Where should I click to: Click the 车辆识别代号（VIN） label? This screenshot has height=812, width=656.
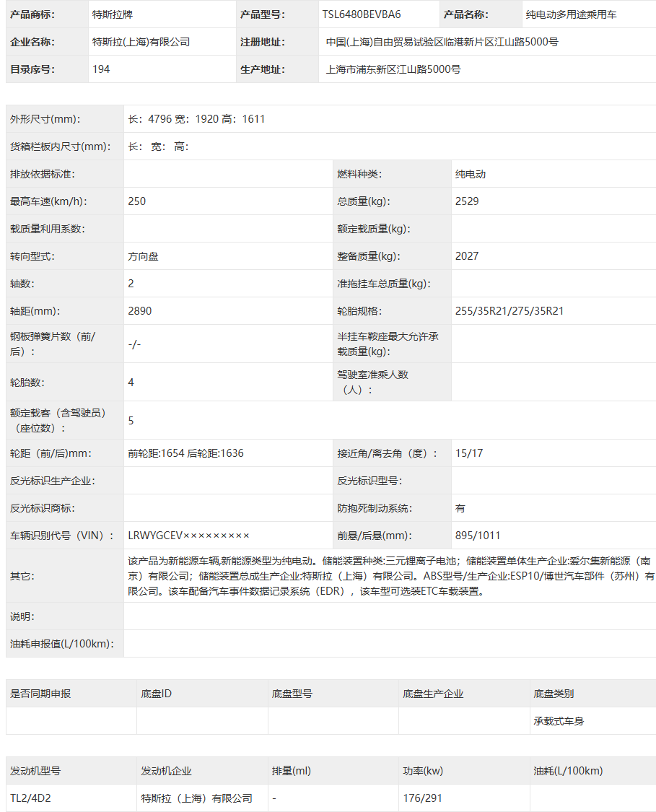pyautogui.click(x=62, y=536)
